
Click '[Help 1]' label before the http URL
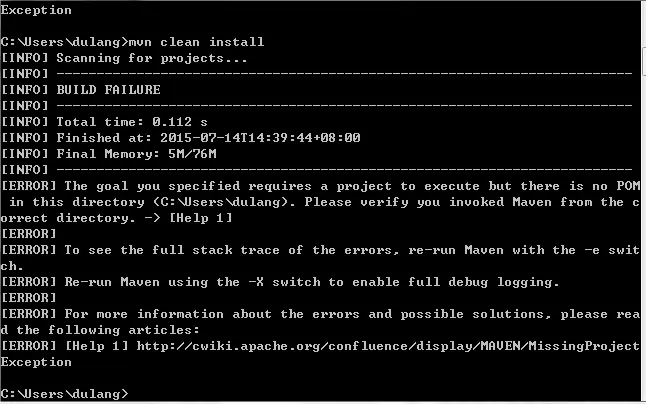(x=97, y=346)
